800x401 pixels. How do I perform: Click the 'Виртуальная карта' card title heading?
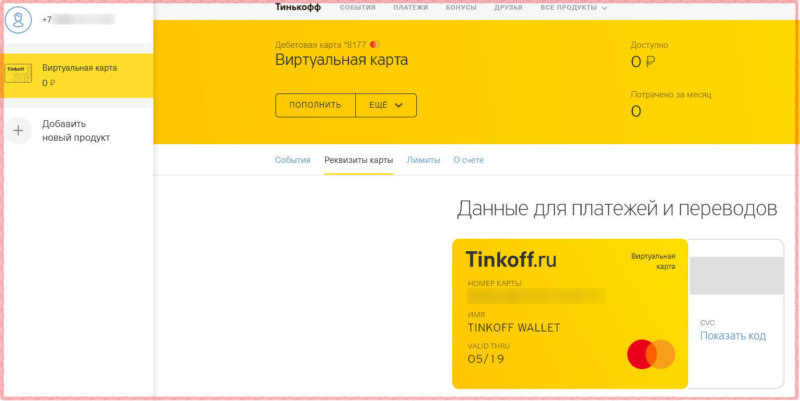click(x=341, y=60)
